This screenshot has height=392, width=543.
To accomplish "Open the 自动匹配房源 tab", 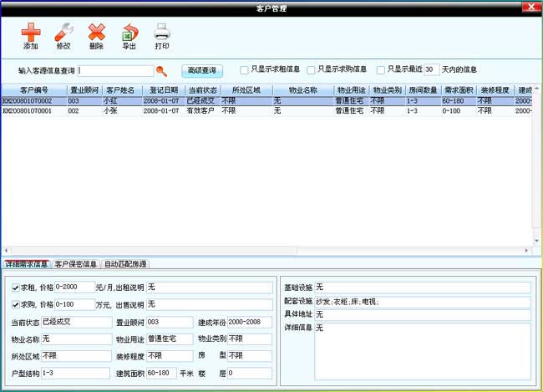I will pos(125,264).
